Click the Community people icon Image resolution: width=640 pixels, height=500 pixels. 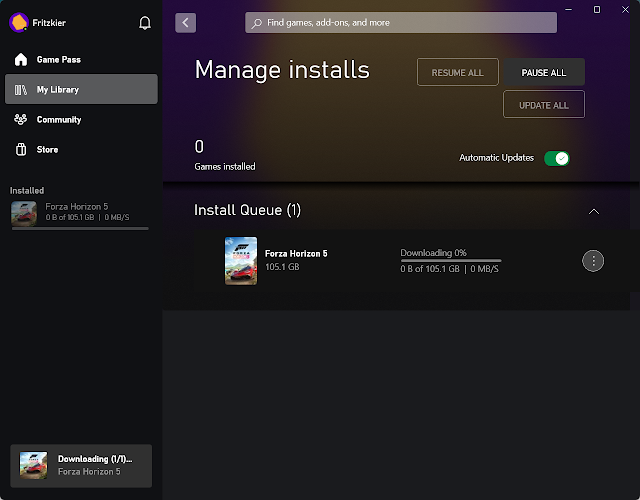click(x=21, y=119)
